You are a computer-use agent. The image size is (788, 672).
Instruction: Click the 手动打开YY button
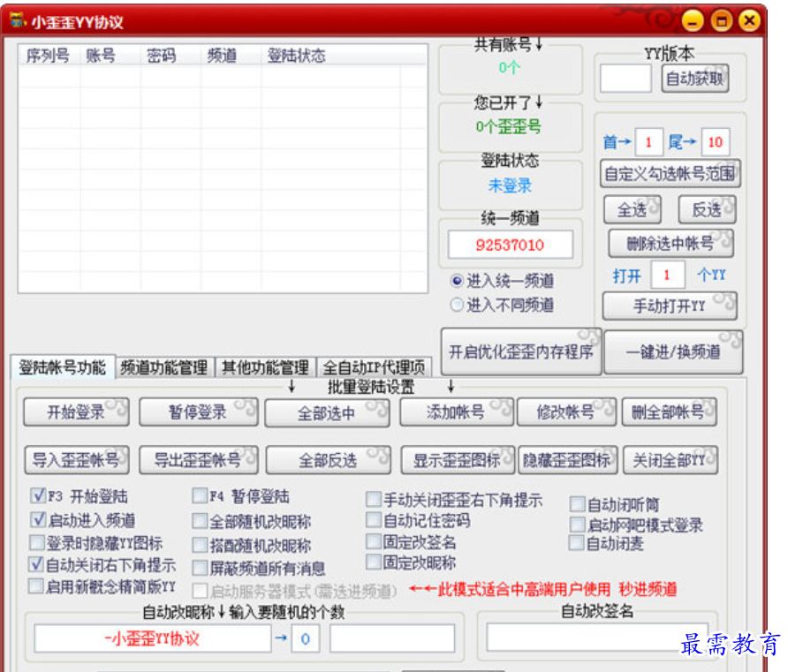pos(670,306)
